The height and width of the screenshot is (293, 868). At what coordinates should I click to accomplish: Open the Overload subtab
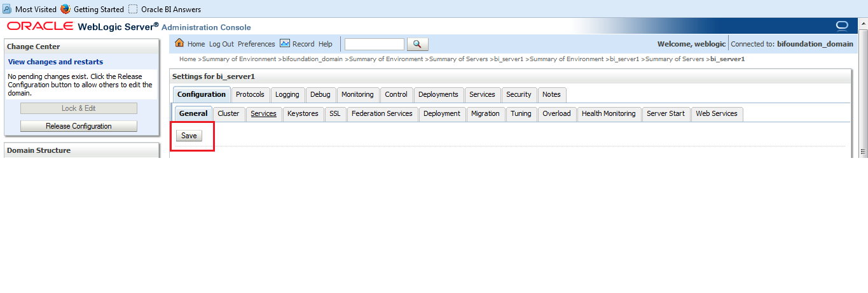pyautogui.click(x=556, y=113)
